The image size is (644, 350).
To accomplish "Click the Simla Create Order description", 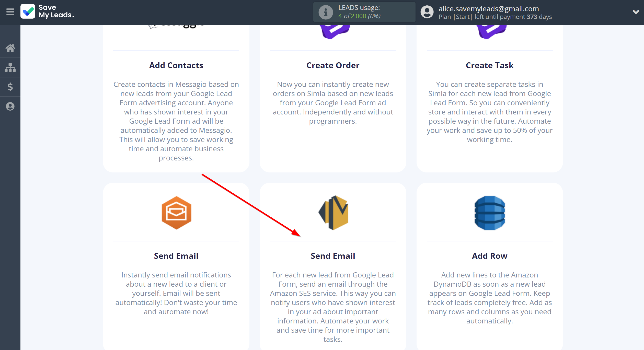I will pyautogui.click(x=333, y=103).
